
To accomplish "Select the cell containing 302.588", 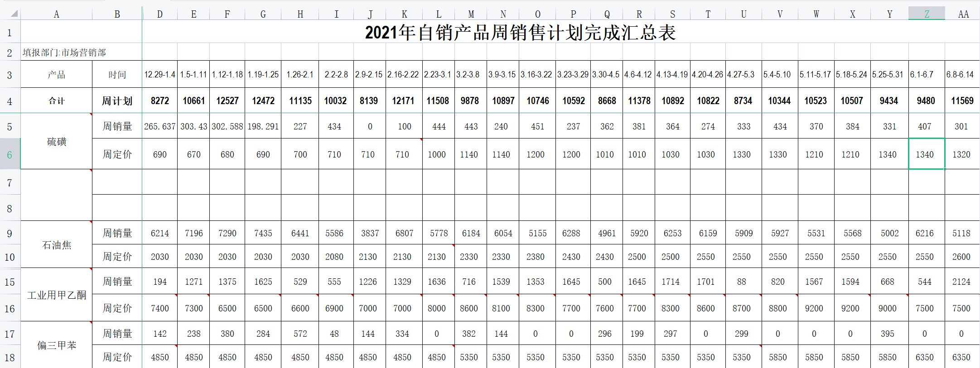I will 227,126.
